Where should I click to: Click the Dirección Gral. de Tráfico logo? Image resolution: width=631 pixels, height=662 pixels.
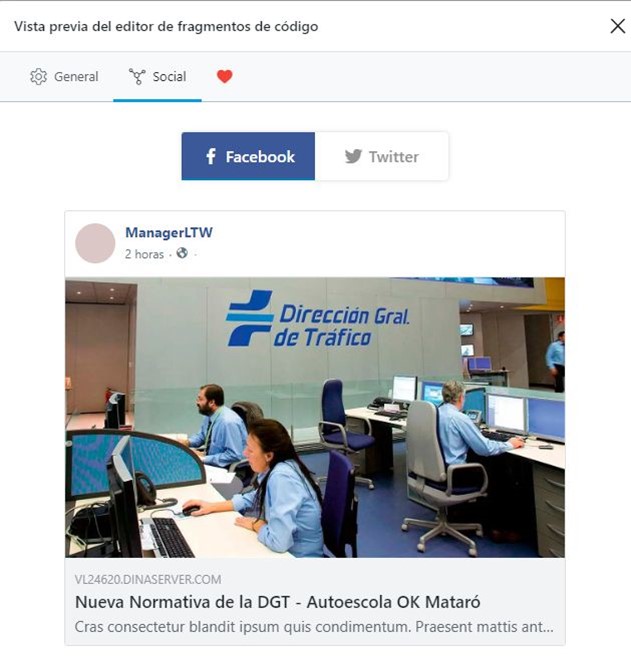coord(317,319)
